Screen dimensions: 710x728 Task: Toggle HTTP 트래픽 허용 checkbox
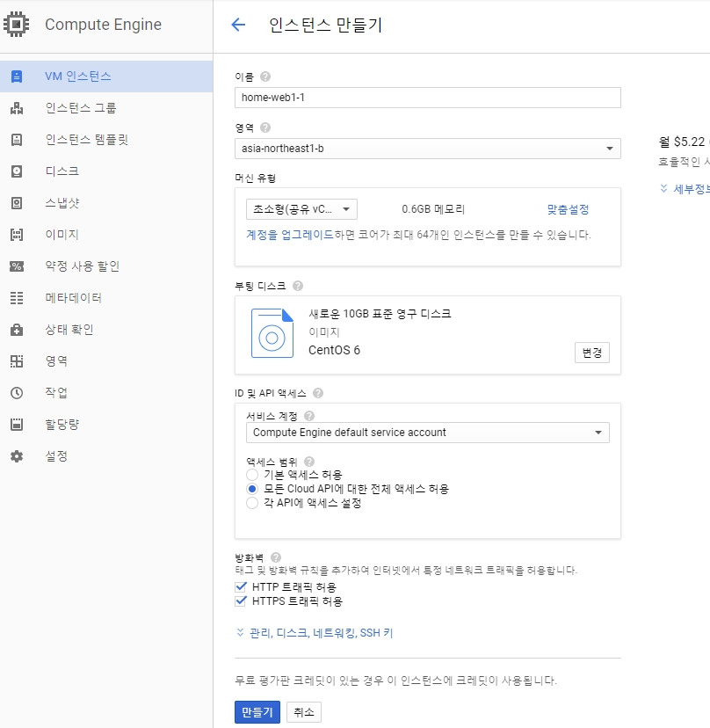(x=241, y=586)
